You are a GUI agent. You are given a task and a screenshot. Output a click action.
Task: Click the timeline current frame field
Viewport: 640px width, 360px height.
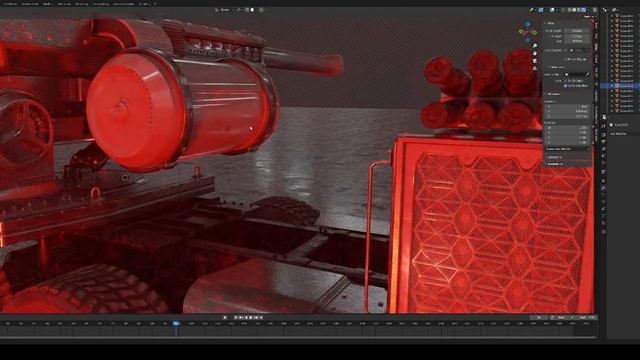[x=539, y=317]
